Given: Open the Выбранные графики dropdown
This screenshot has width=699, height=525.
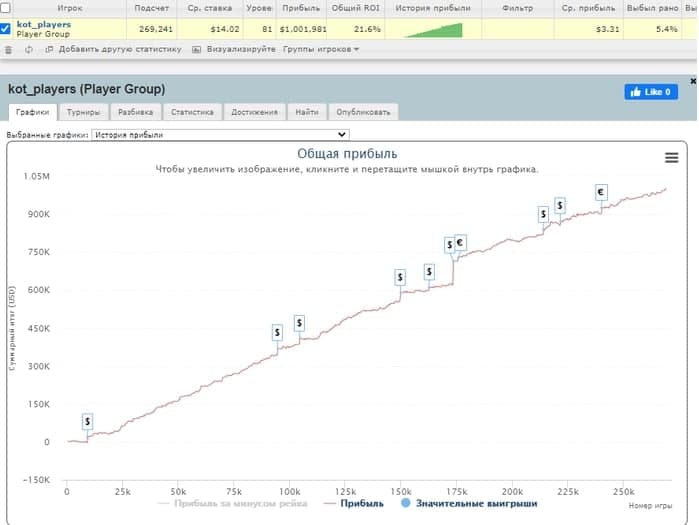Looking at the screenshot, I should pos(220,135).
